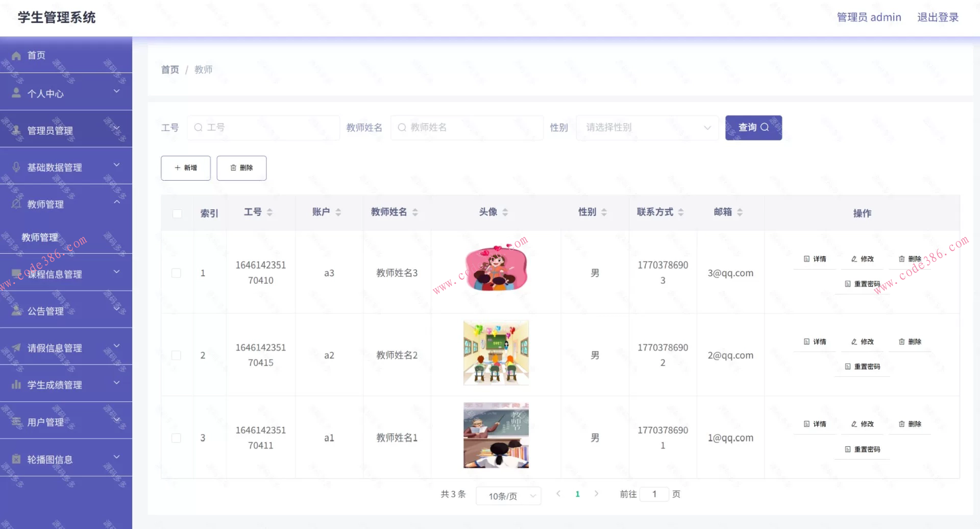Collapse the 教师管理 menu section
The height and width of the screenshot is (529, 980).
[x=116, y=202]
